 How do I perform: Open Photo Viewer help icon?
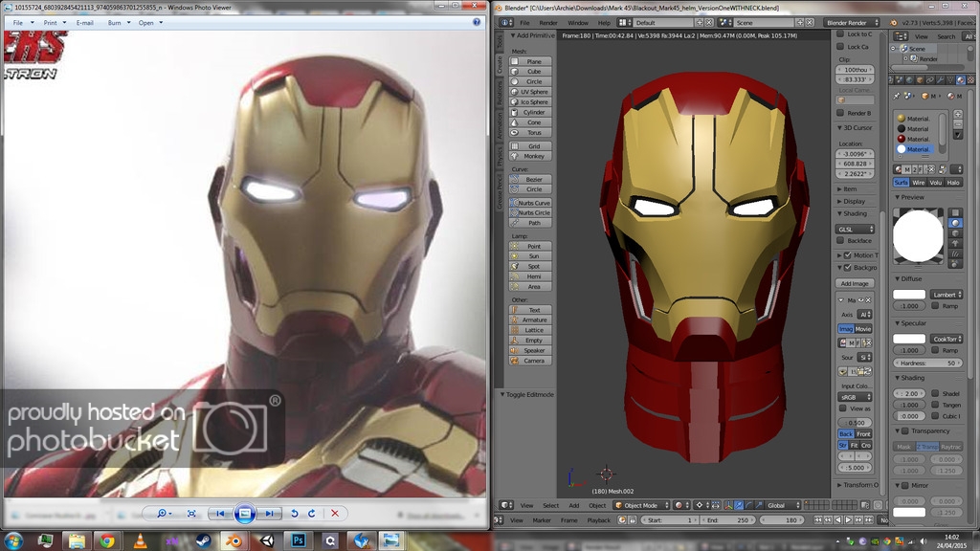tap(477, 22)
